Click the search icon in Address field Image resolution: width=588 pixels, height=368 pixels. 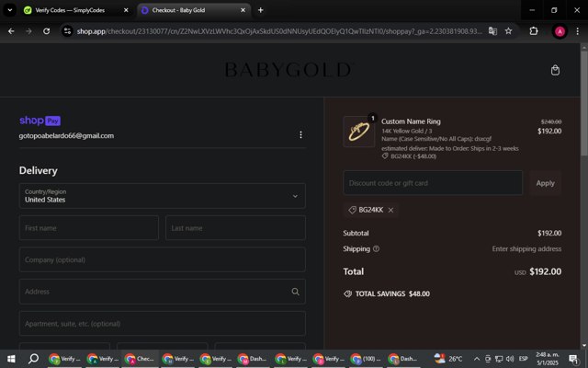point(295,292)
